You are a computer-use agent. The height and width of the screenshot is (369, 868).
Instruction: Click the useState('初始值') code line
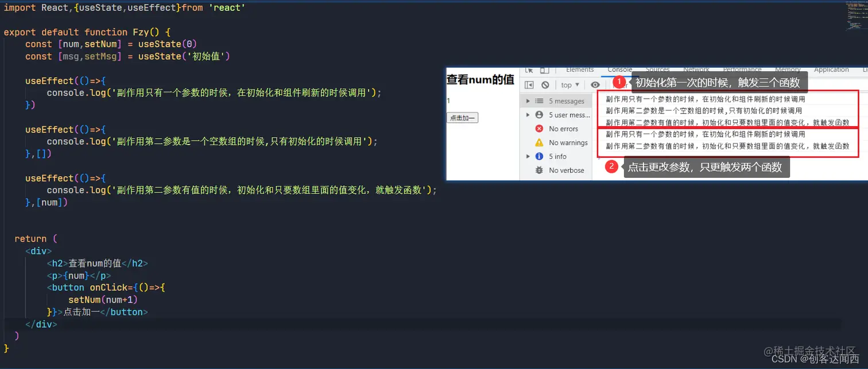pyautogui.click(x=127, y=56)
